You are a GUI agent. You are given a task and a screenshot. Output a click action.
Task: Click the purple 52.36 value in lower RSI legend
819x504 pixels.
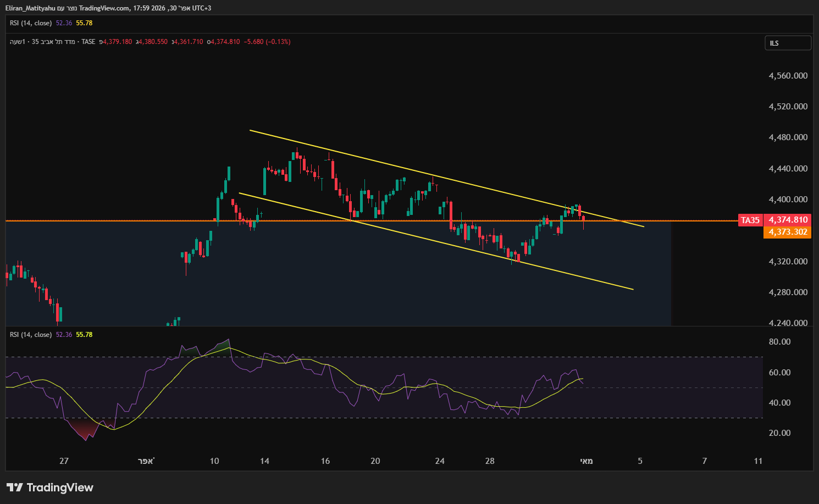click(64, 335)
